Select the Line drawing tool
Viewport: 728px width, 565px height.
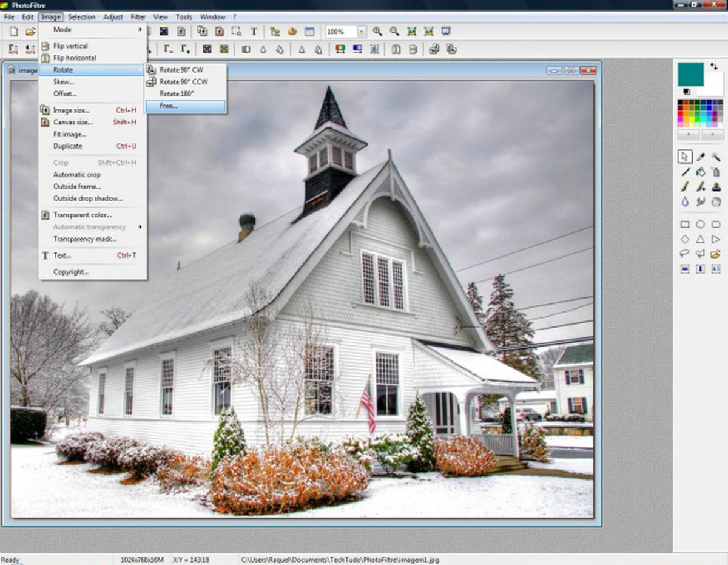coord(685,172)
